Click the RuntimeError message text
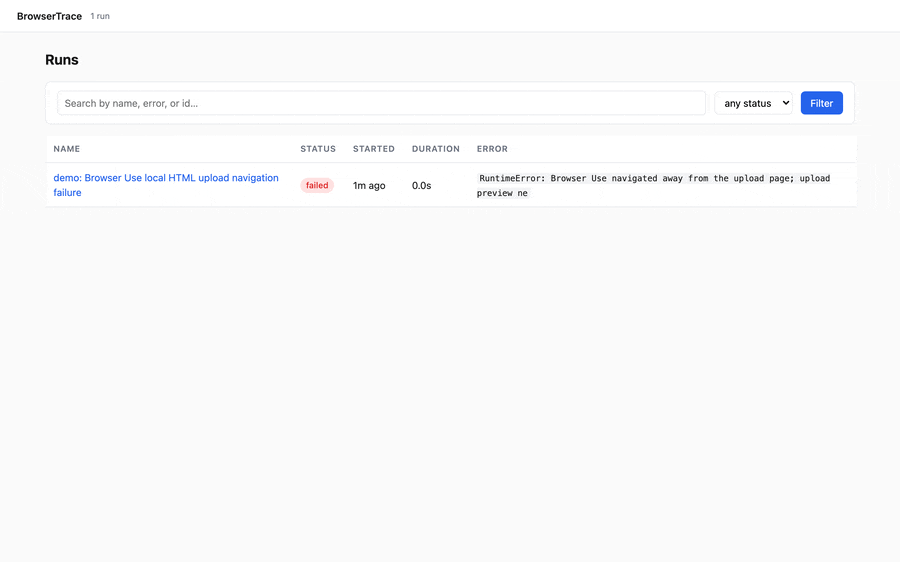900x562 pixels. pos(653,185)
